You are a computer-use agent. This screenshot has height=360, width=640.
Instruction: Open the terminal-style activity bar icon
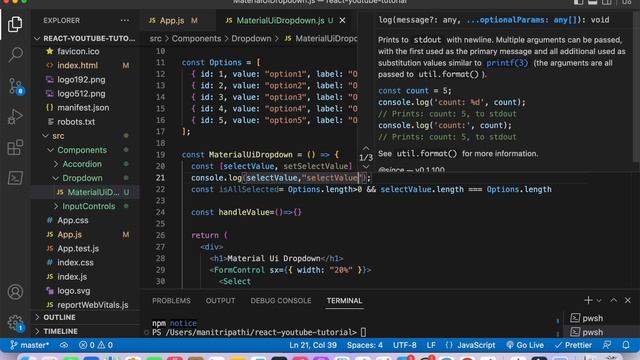(x=15, y=178)
